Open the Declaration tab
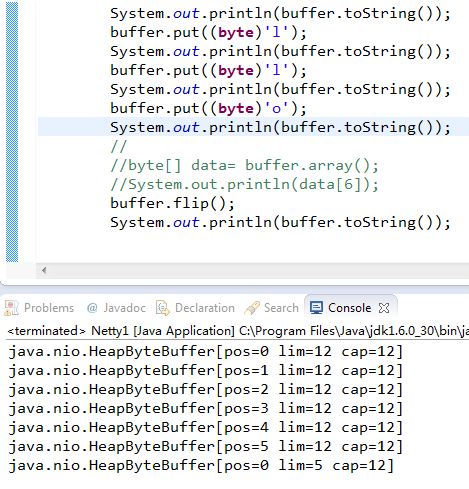The image size is (469, 489). click(195, 308)
